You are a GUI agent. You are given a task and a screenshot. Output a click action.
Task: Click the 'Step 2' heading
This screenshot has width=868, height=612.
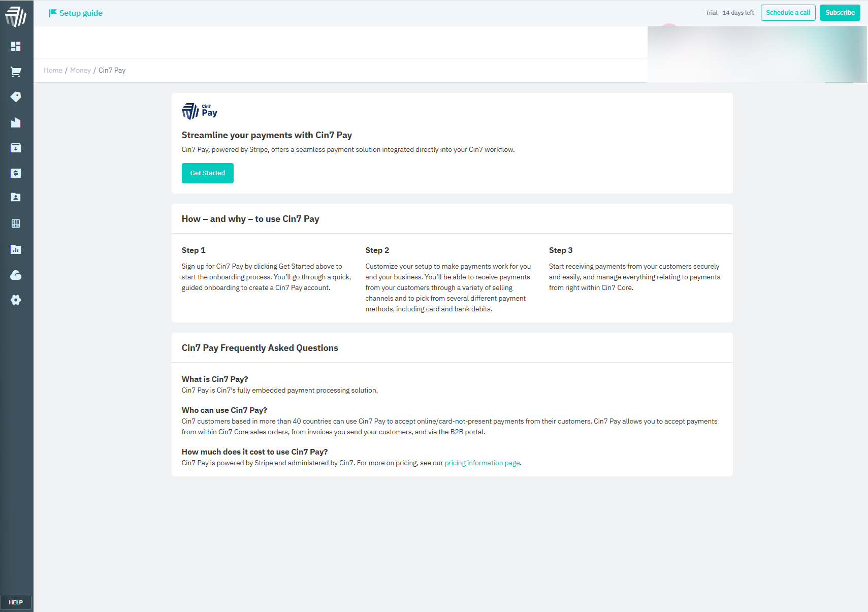(x=377, y=250)
